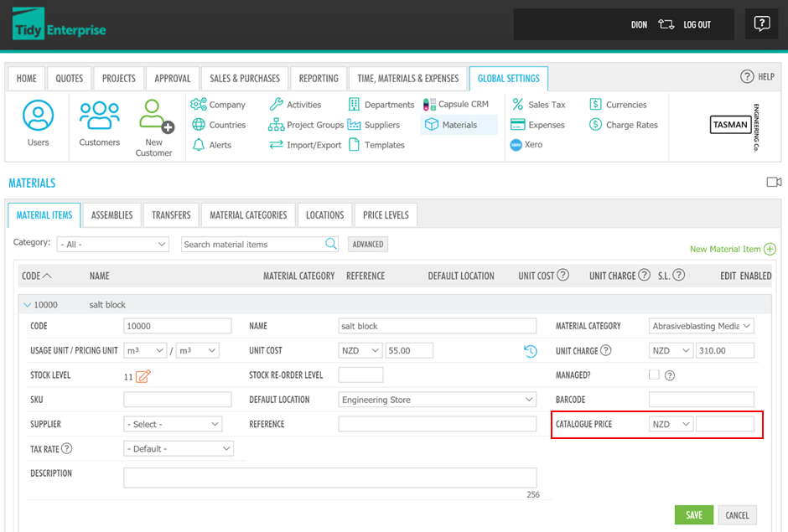The image size is (788, 532).
Task: Click the Tax Rate help icon
Action: coord(66,448)
